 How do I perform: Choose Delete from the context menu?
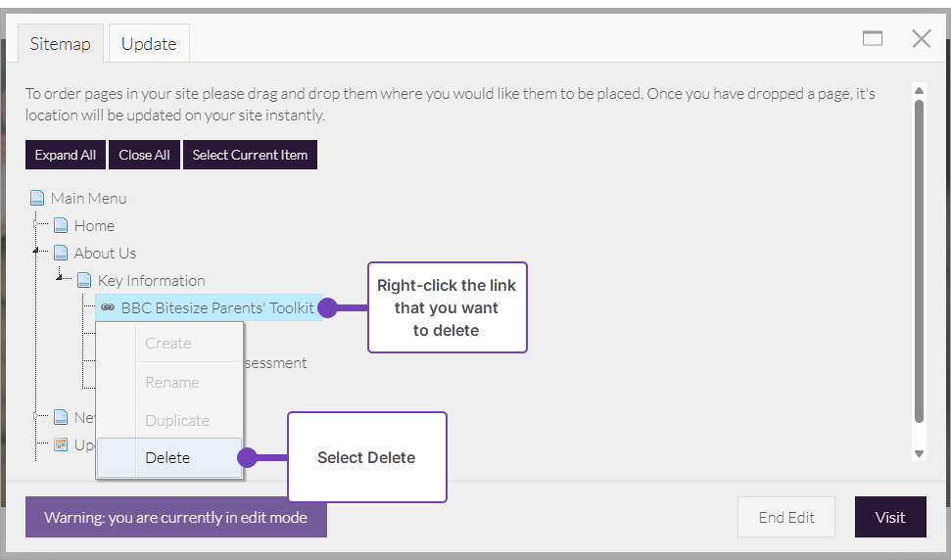tap(167, 457)
